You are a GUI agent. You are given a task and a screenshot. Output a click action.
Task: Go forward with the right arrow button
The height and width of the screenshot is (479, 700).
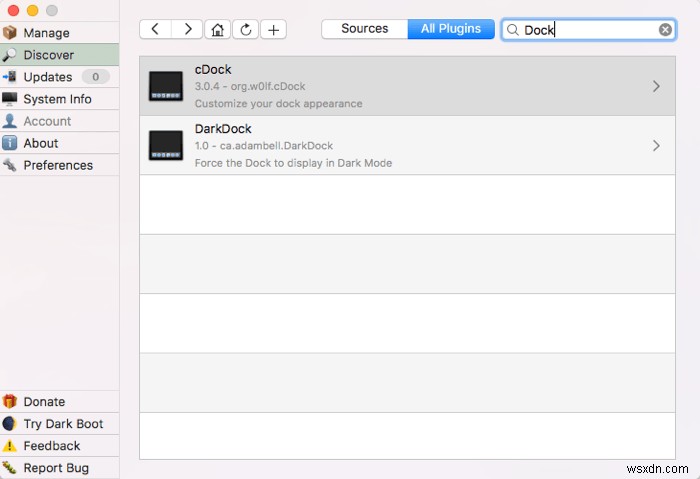[188, 29]
